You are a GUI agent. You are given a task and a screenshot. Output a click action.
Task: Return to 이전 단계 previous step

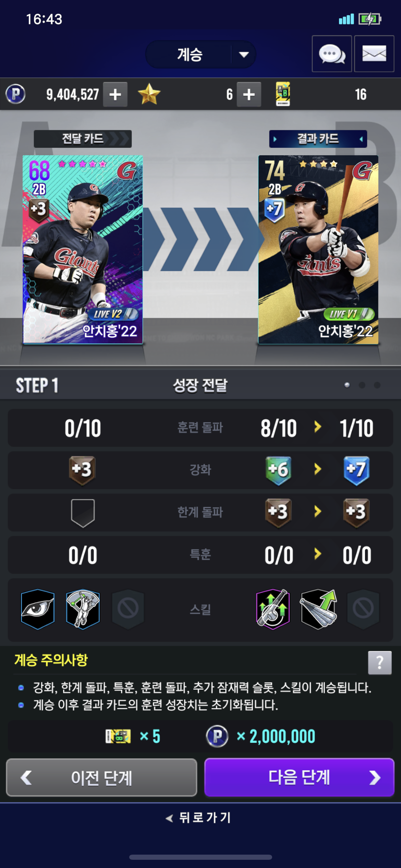pos(101,777)
